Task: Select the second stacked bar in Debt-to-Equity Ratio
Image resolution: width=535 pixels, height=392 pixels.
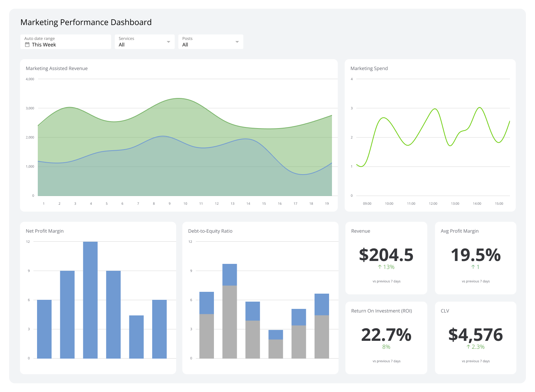Action: pos(230,309)
